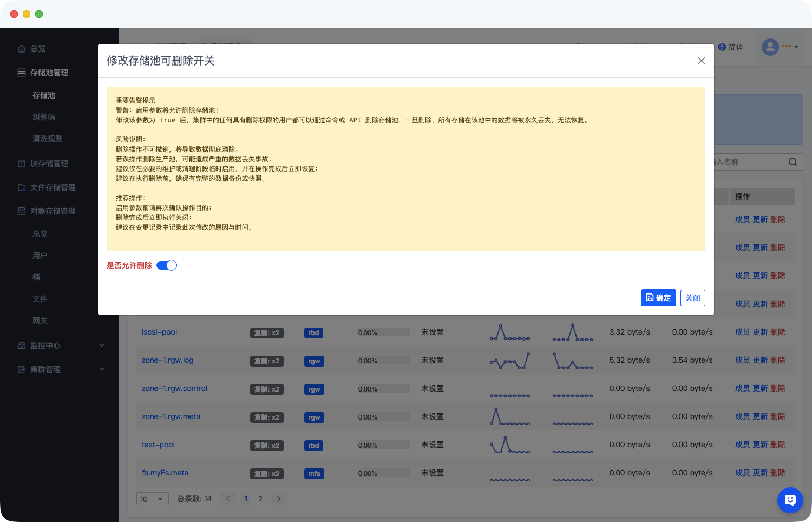Click the 确定 save button
812x522 pixels.
coord(658,298)
